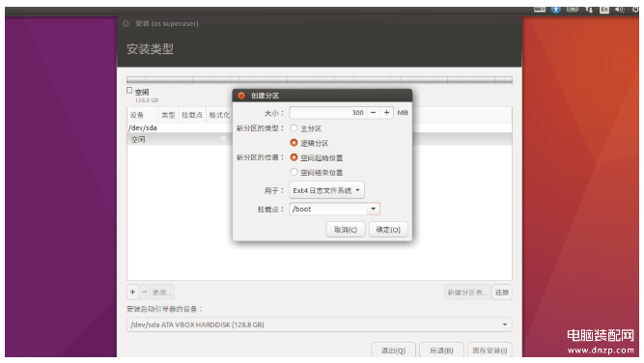Click the 还原 button

[x=502, y=293]
